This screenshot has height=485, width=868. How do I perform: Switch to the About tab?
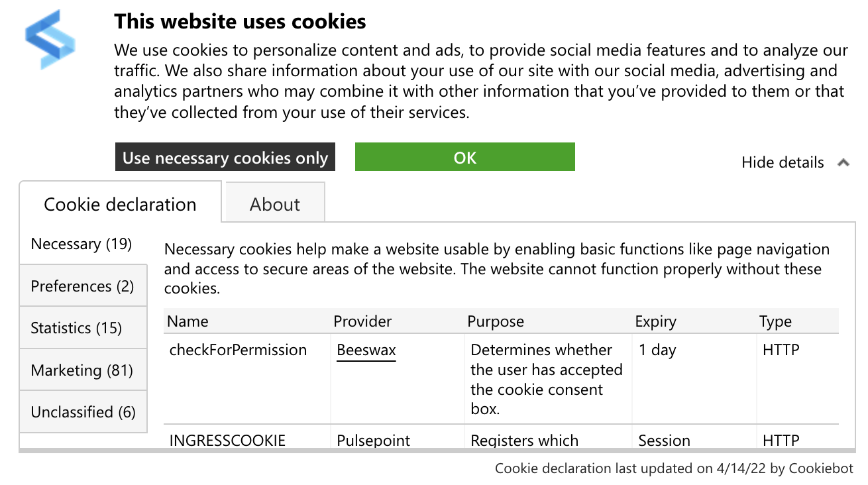tap(275, 203)
